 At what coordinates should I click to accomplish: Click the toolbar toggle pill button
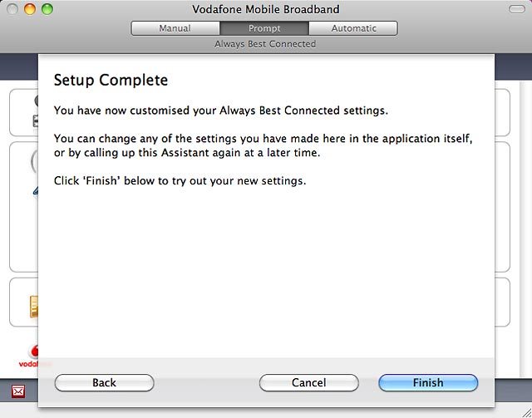click(517, 9)
